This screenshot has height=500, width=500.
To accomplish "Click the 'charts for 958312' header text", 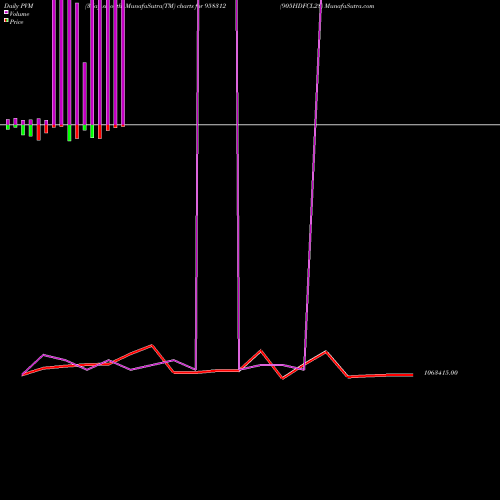I will (x=201, y=6).
